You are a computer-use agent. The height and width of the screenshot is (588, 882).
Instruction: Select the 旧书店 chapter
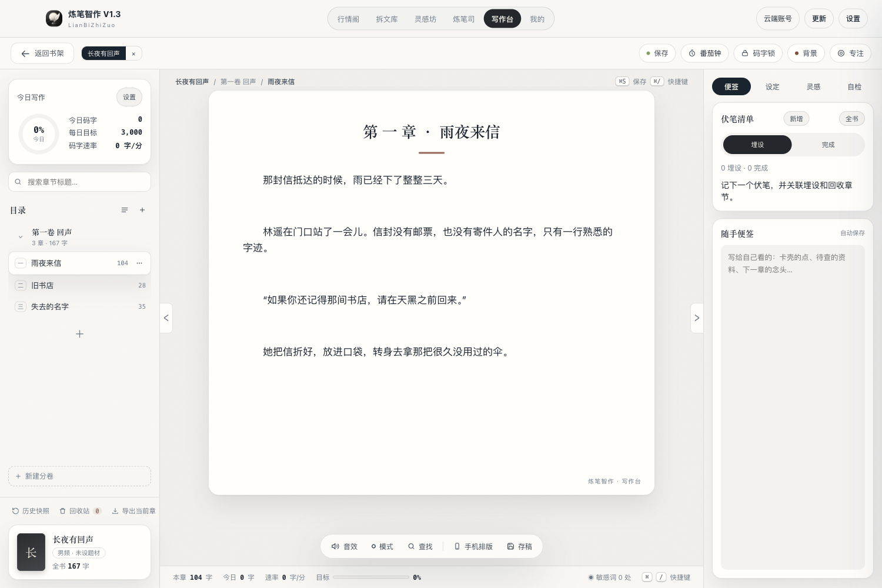coord(80,285)
